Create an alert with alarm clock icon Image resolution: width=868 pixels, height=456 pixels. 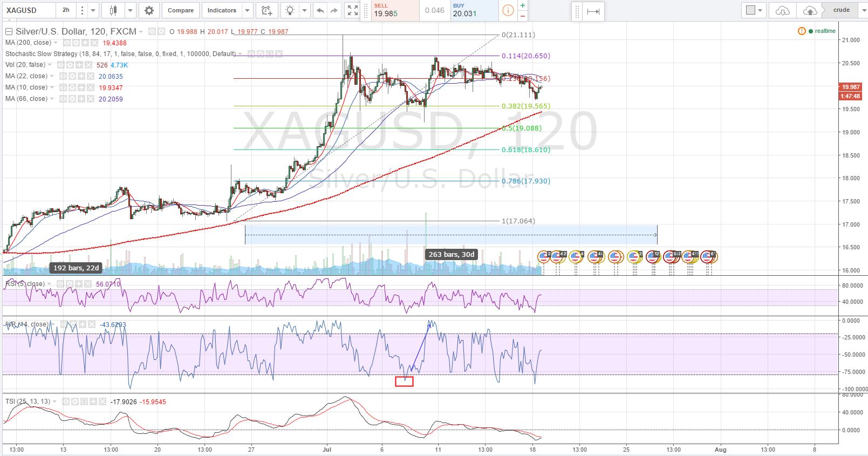266,10
